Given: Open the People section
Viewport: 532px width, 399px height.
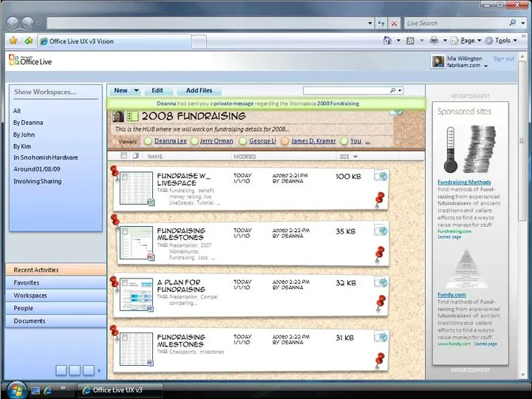Looking at the screenshot, I should (55, 308).
